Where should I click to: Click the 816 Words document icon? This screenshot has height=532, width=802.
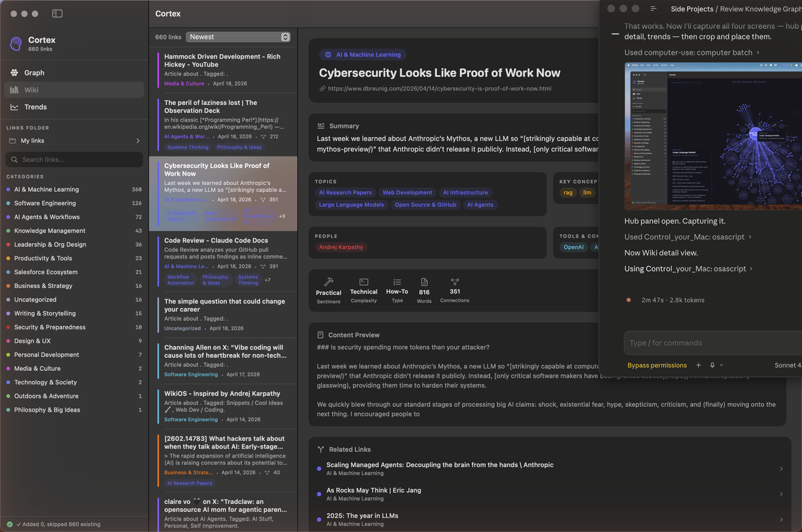pos(424,282)
